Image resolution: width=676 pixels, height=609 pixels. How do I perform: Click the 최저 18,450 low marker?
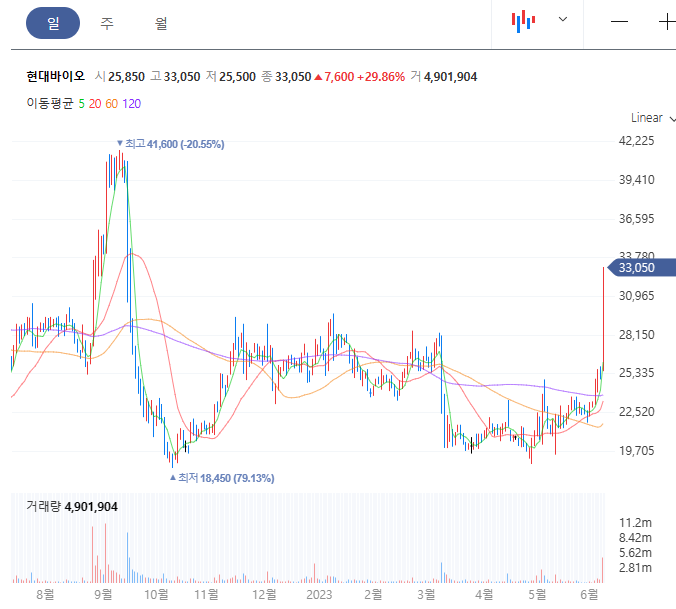(222, 478)
